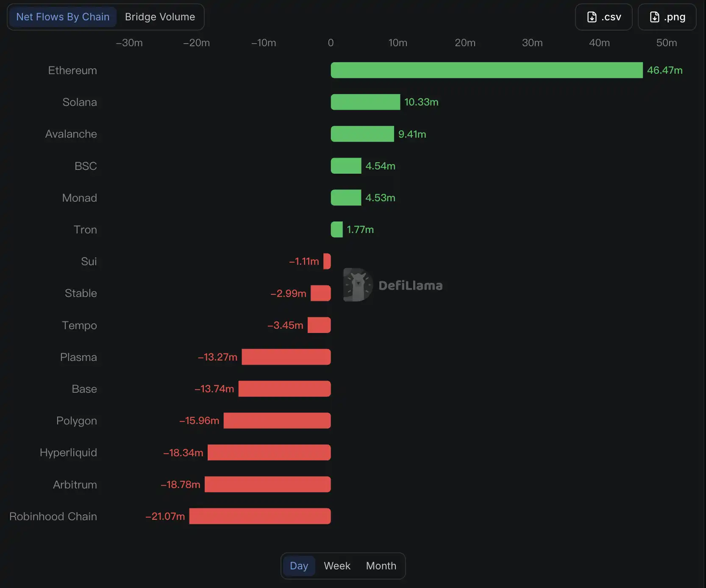This screenshot has width=706, height=588.
Task: Click the BSC chain label
Action: pos(86,166)
